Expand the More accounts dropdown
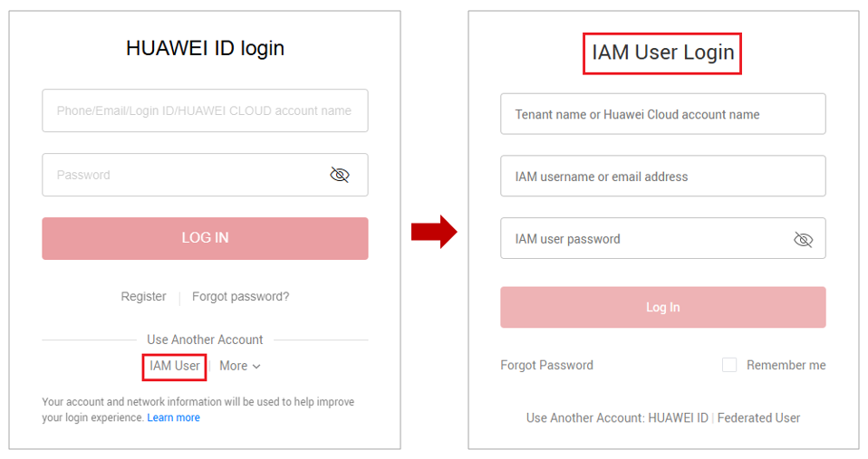The height and width of the screenshot is (459, 868). [240, 366]
